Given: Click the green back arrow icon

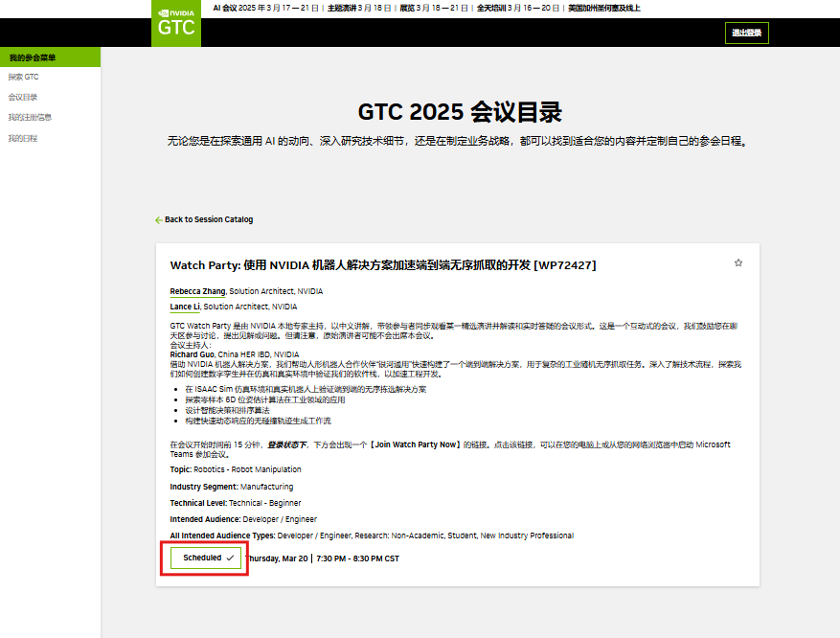Looking at the screenshot, I should 158,219.
